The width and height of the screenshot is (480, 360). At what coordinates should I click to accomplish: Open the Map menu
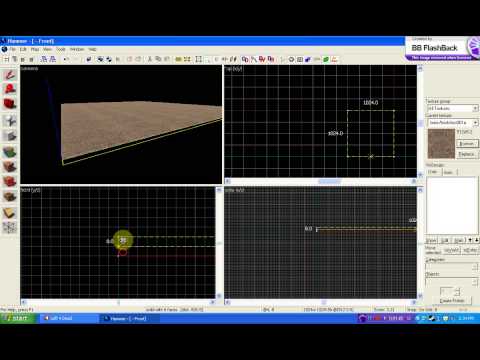[x=35, y=49]
